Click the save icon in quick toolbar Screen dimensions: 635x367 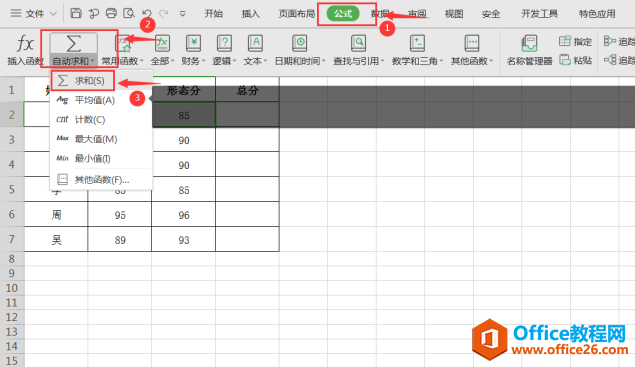click(76, 13)
